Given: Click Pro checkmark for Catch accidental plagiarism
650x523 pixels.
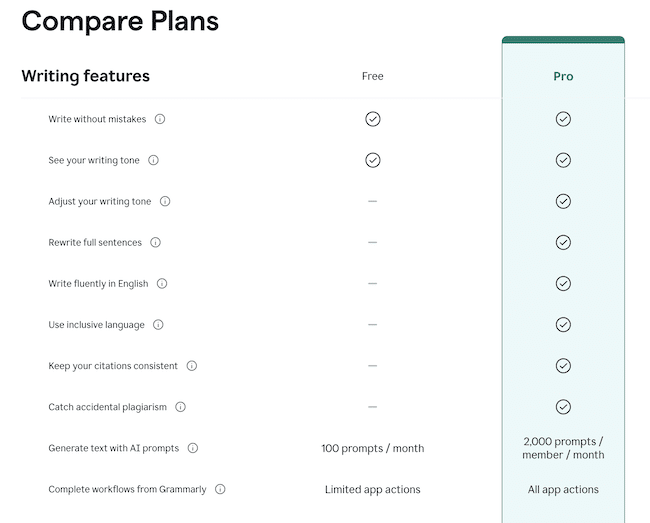Looking at the screenshot, I should tap(563, 407).
